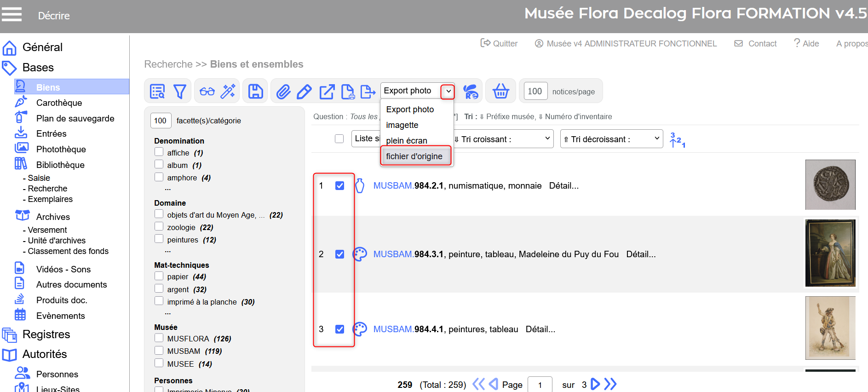Expand the Export photo dropdown arrow
Screen dimensions: 868x392
click(448, 91)
